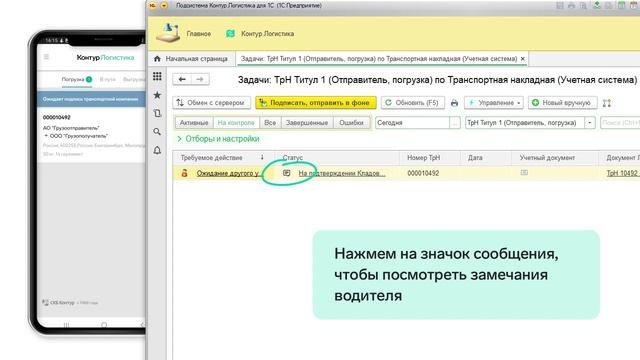Select the Погрузка tab on phone
The width and height of the screenshot is (640, 360).
coord(77,79)
